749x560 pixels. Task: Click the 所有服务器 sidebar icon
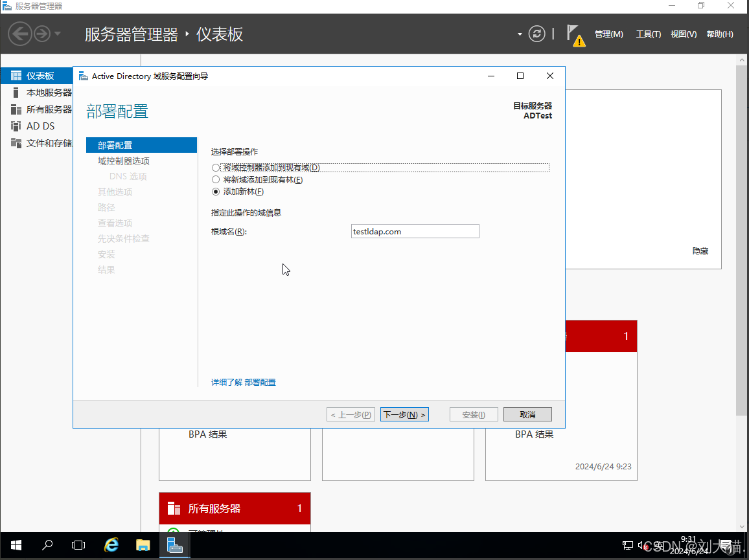(x=16, y=109)
